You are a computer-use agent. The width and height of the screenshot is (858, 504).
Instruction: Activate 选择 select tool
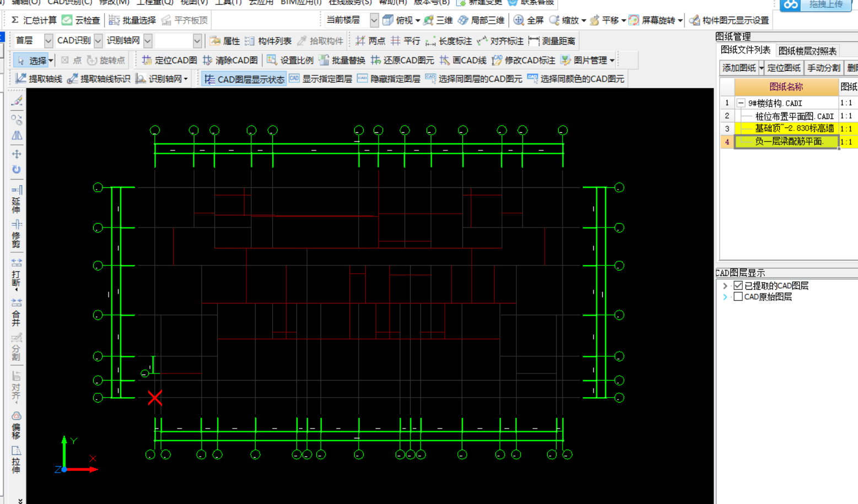pyautogui.click(x=32, y=60)
